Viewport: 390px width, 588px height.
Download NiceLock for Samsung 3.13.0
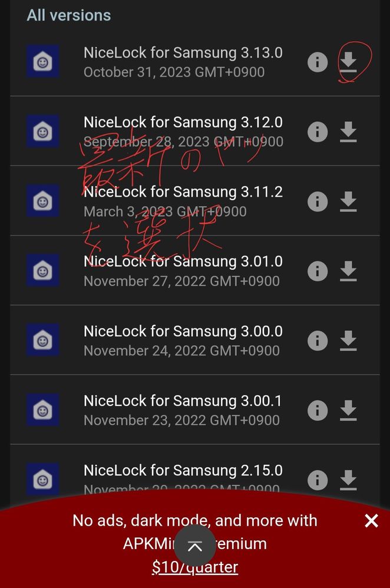(348, 62)
